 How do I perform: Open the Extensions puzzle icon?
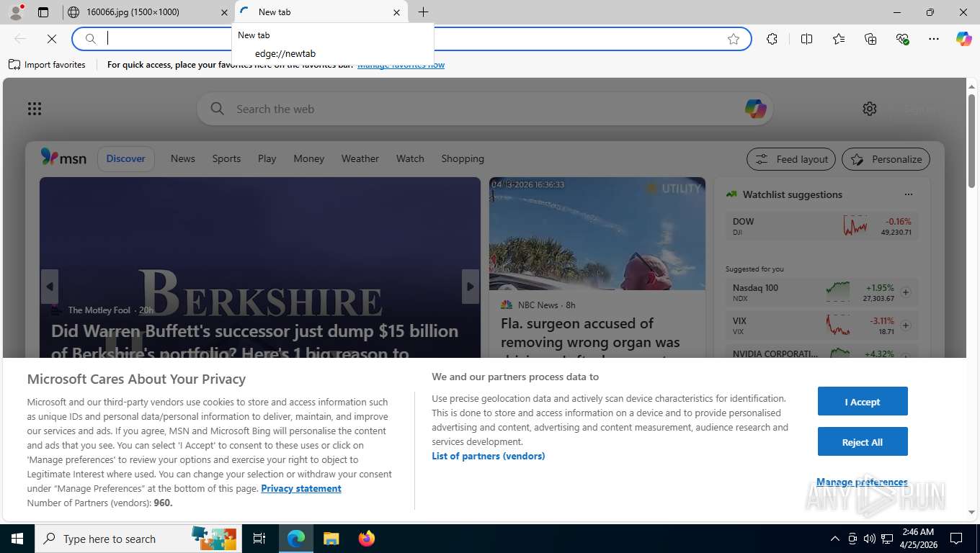click(772, 39)
